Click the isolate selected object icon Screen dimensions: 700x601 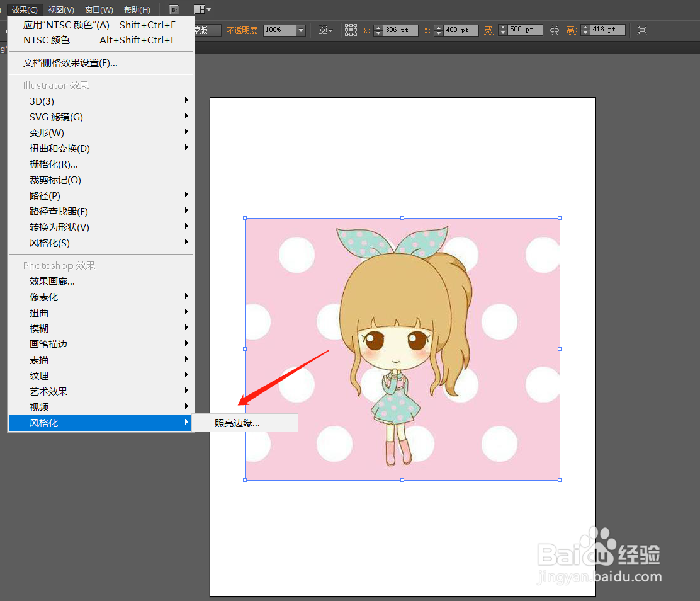642,30
